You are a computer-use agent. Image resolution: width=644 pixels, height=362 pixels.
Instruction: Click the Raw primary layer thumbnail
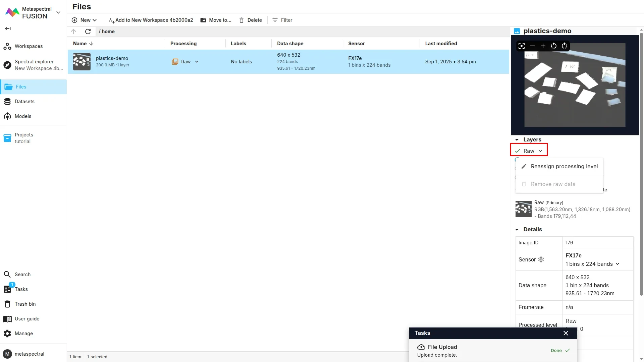[x=523, y=209]
